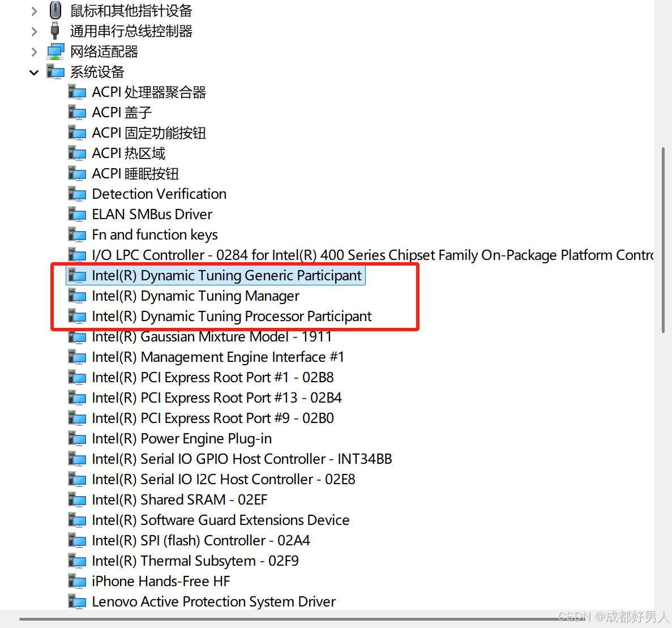672x628 pixels.
Task: Click the icon of Dynamic Tuning Generic Participant
Action: [x=77, y=275]
